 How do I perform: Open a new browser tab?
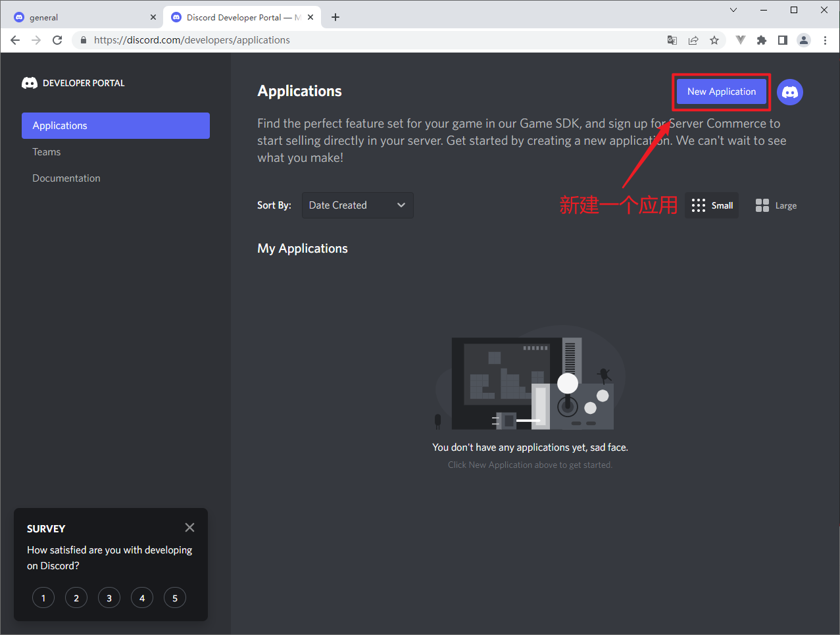pos(335,17)
